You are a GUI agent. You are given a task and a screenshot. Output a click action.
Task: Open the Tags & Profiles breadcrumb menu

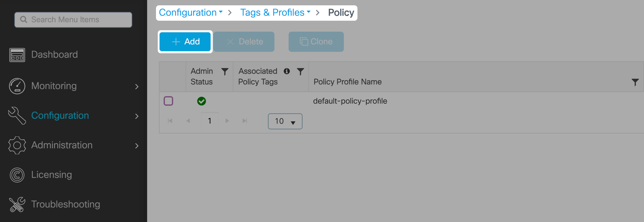[x=275, y=13]
